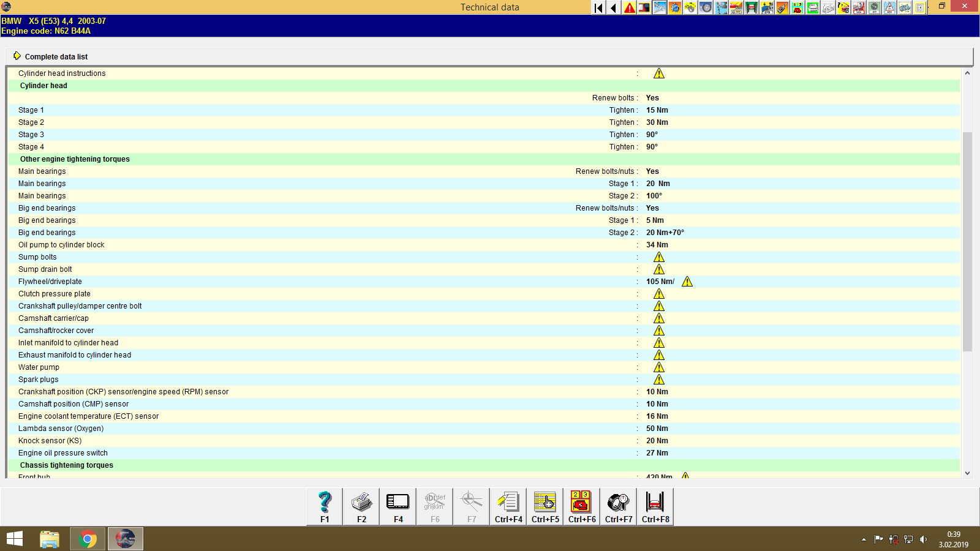Click the warning triangle beside Sump bolts
Viewport: 980px width, 551px height.
(659, 257)
